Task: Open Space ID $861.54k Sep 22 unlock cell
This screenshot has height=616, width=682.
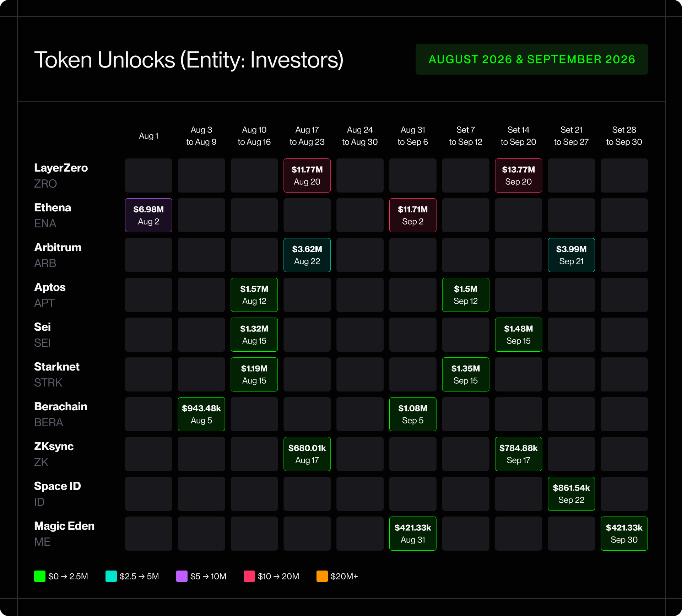Action: 571,494
